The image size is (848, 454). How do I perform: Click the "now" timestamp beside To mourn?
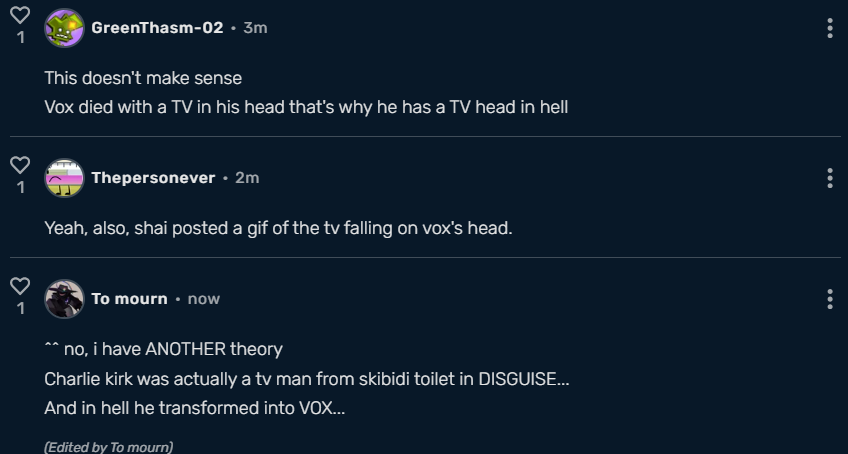click(x=204, y=299)
